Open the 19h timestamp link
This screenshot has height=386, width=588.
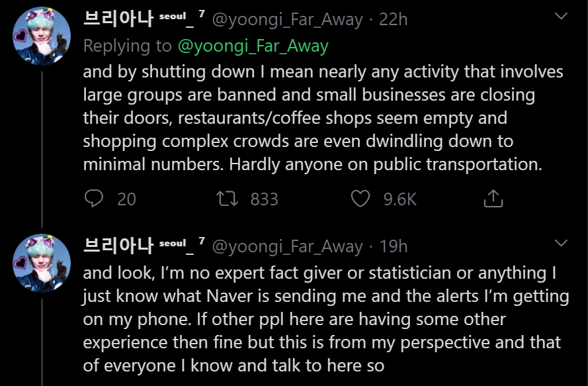coord(394,246)
